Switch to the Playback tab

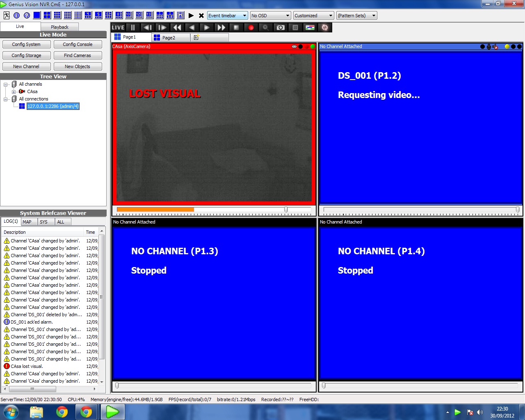point(59,26)
